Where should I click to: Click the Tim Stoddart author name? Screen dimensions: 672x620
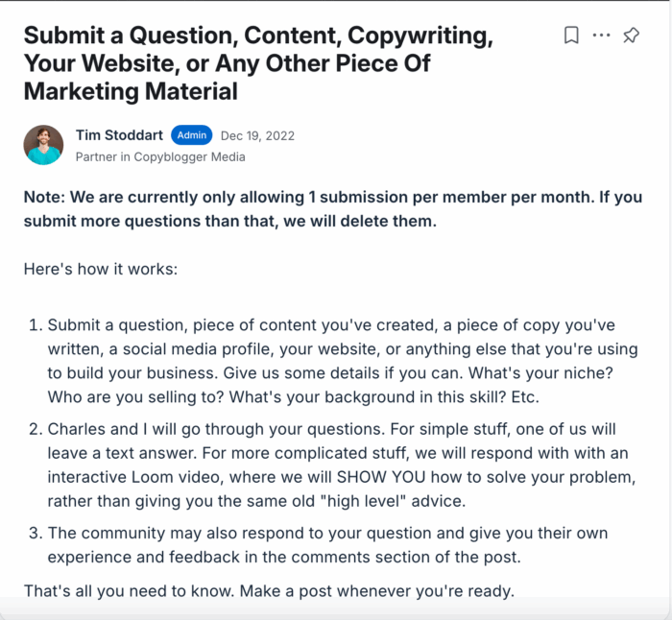119,135
